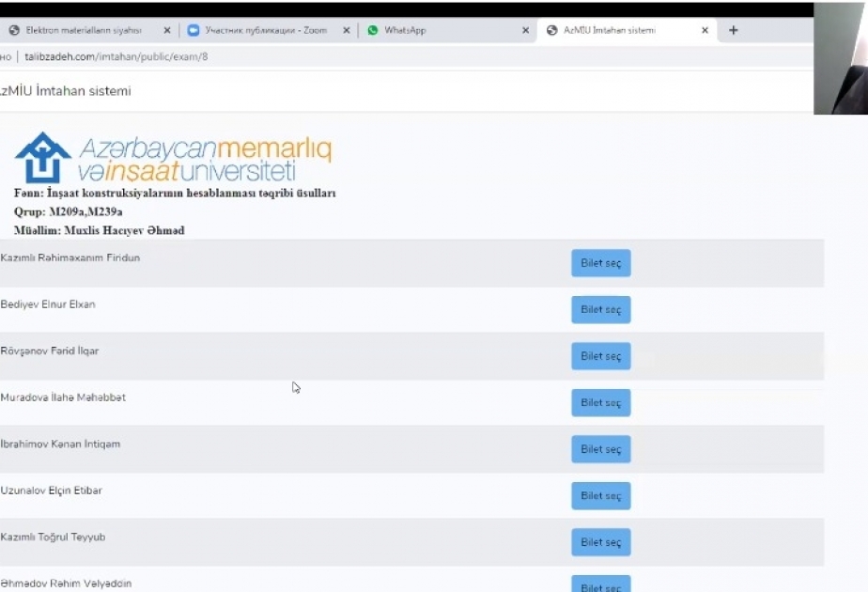Click the Zoom tab favicon
Screen dimensions: 868x592
coord(194,30)
